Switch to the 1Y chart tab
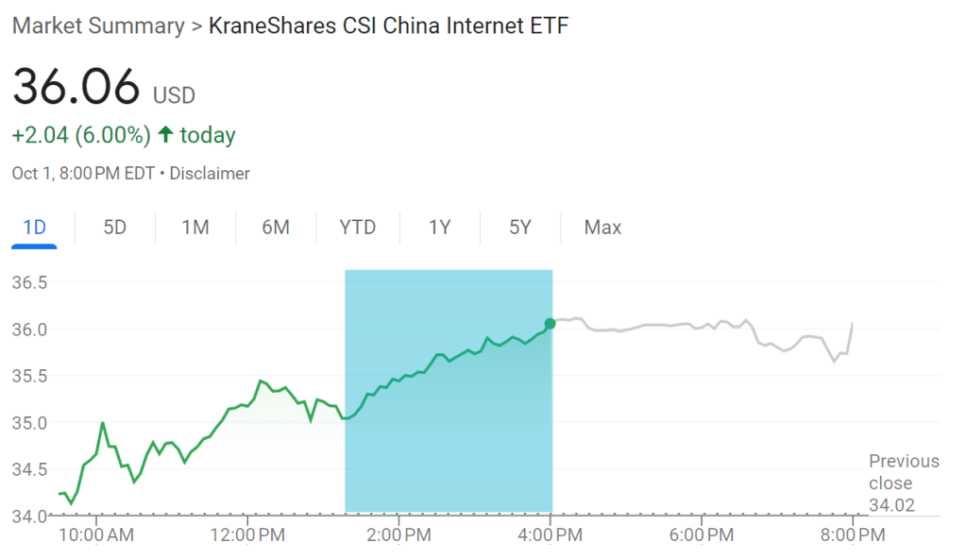The width and height of the screenshot is (966, 560). click(439, 228)
